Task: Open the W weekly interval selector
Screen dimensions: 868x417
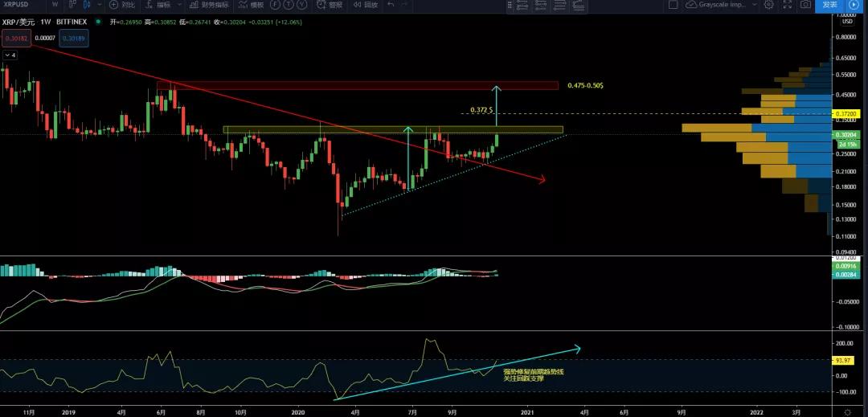Action: point(55,5)
